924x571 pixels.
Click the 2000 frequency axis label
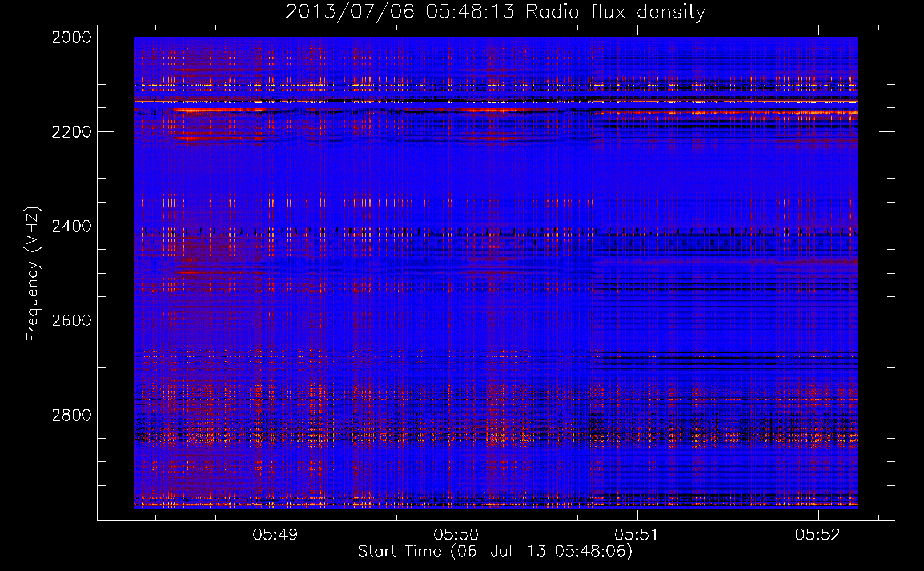click(x=71, y=37)
